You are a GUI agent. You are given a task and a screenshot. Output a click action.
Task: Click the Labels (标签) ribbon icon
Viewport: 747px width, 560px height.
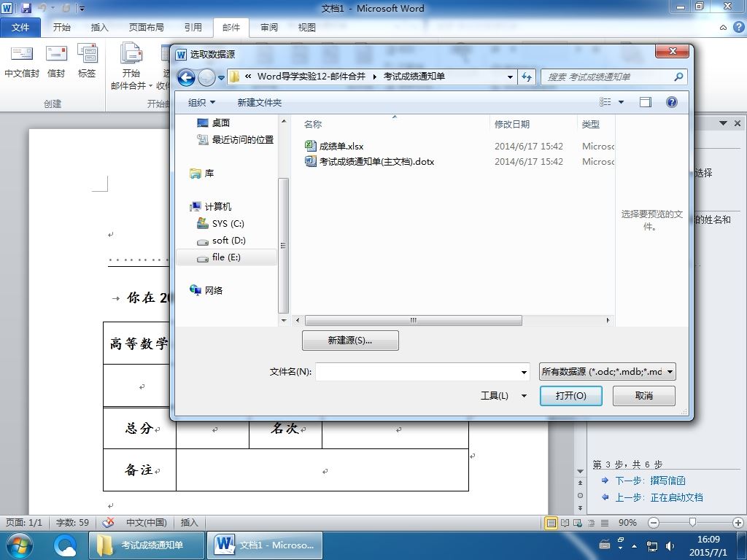[87, 61]
